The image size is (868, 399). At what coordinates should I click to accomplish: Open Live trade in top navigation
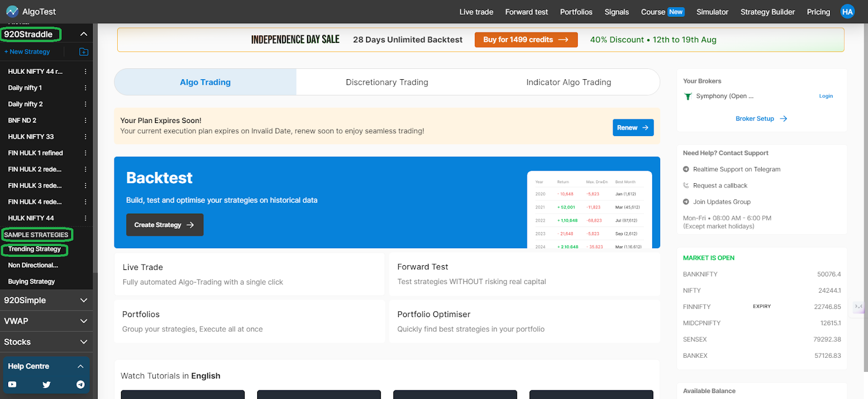476,12
